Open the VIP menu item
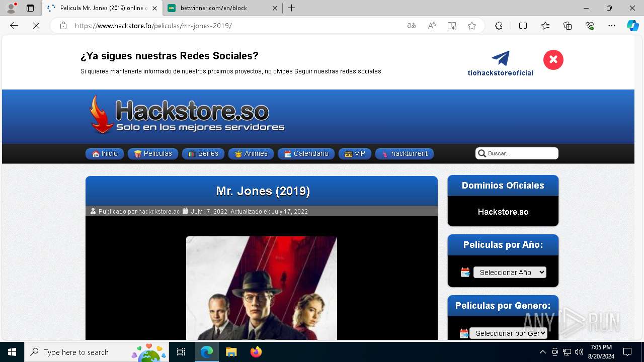Screen dimensions: 644x362 (x=355, y=154)
